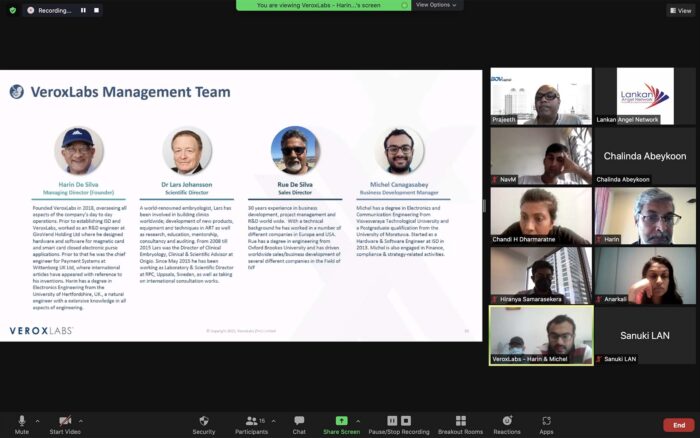The image size is (700, 438).
Task: Expand audio options arrow next to Mute
Action: [38, 421]
